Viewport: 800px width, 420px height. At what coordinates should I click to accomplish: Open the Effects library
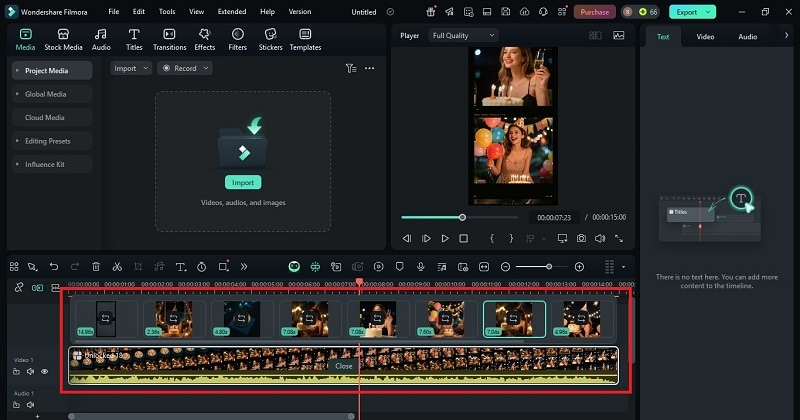[x=205, y=39]
